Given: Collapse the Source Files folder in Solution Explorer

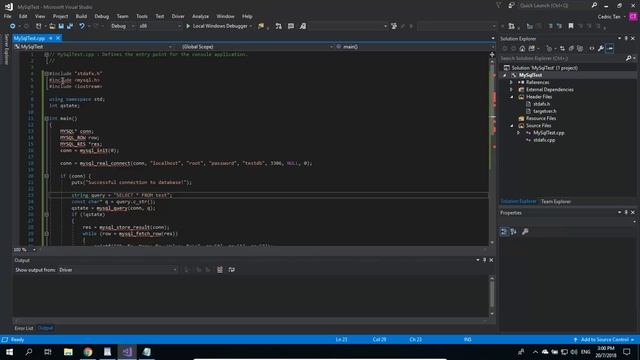Looking at the screenshot, I should tap(511, 126).
